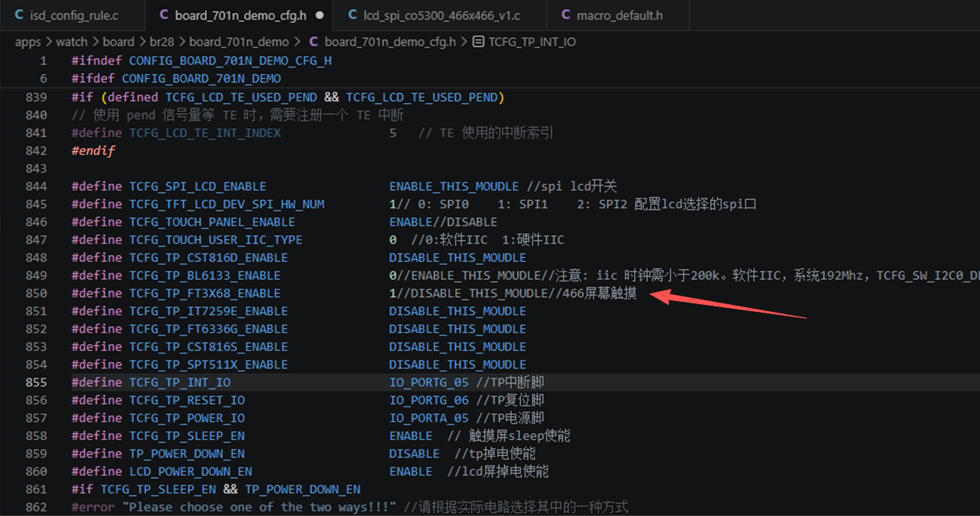The image size is (980, 516).
Task: Place cursor on TCFG_LCD_TE_INT_INDEX macro name
Action: click(x=205, y=133)
